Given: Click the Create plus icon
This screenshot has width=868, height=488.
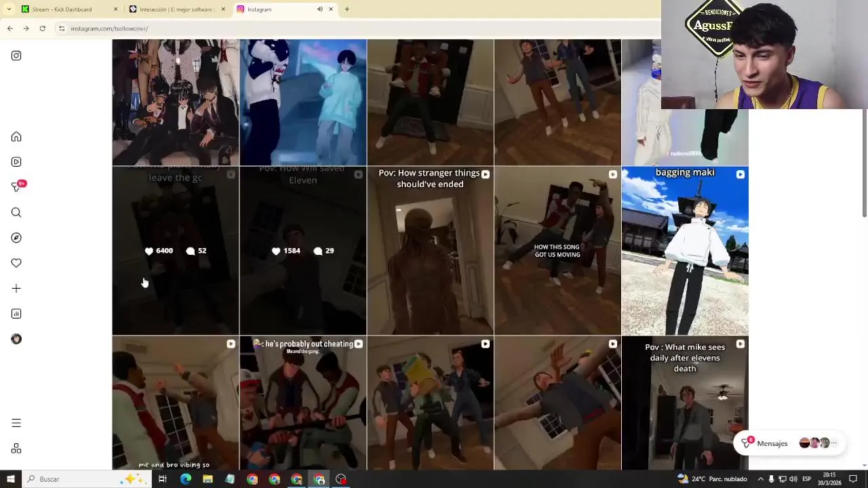Looking at the screenshot, I should tap(16, 289).
